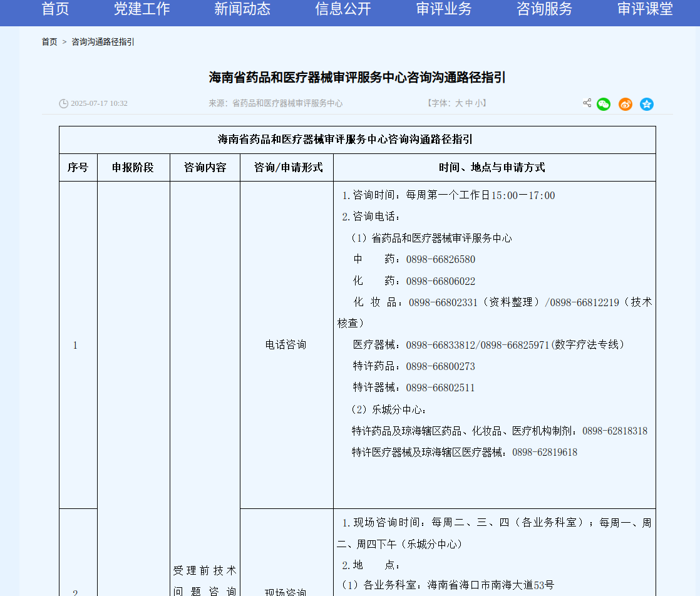This screenshot has height=596, width=700.
Task: Click the share icon
Action: pyautogui.click(x=587, y=103)
